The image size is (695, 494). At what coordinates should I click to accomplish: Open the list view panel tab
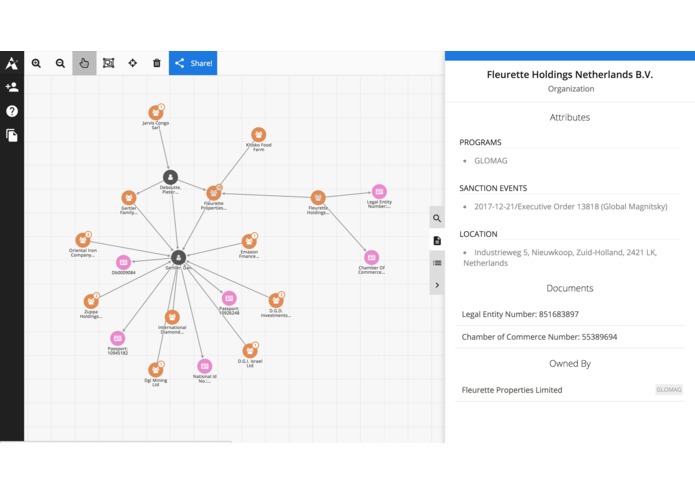coord(437,263)
